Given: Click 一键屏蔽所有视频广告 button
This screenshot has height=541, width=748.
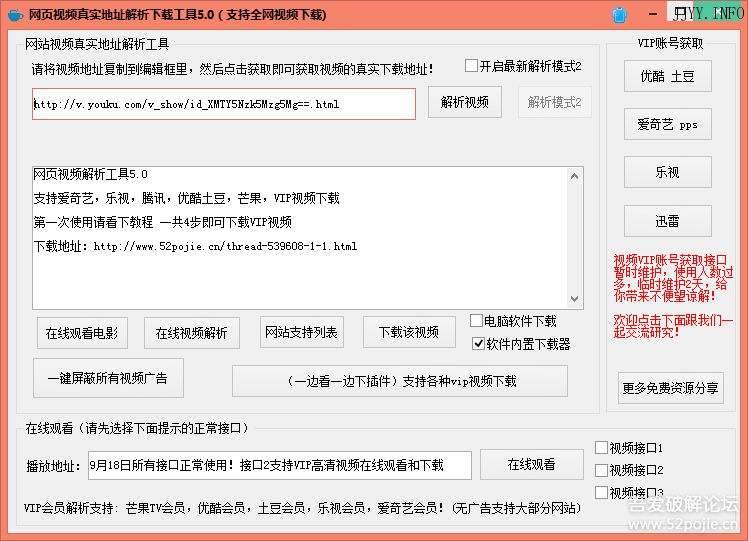Looking at the screenshot, I should [108, 378].
